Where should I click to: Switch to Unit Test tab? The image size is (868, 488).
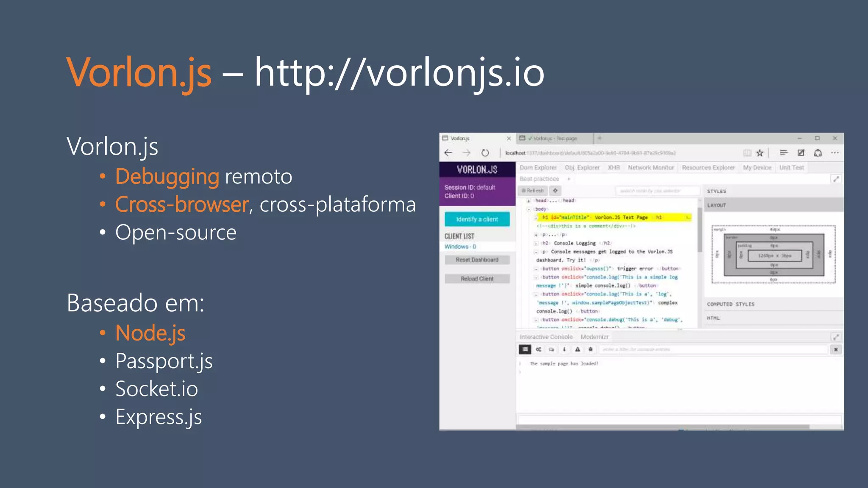click(x=792, y=168)
